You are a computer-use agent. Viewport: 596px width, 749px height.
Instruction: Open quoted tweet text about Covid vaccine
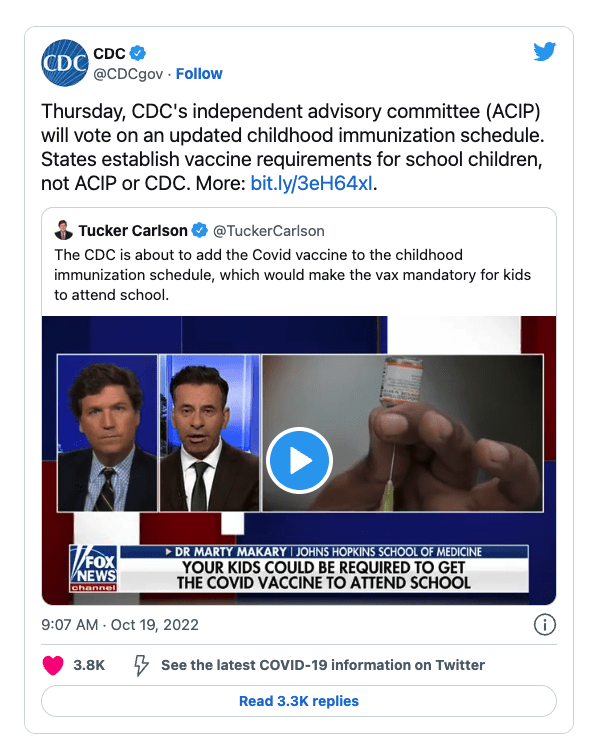click(292, 275)
